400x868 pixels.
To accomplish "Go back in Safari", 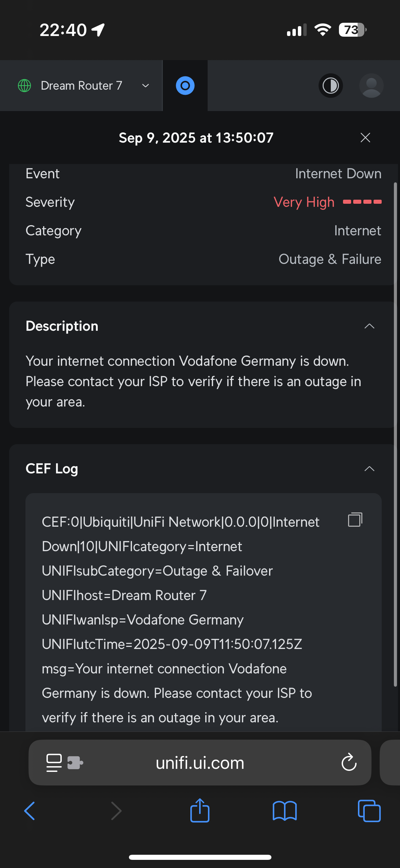I will pos(30,811).
